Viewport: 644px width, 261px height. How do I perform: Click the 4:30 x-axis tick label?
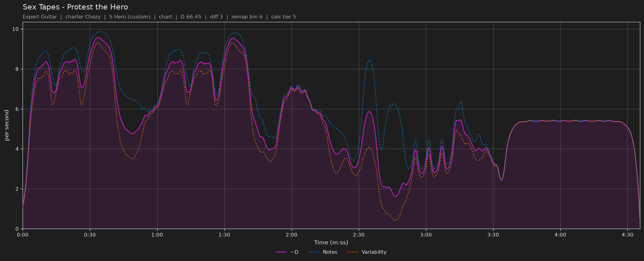click(x=627, y=235)
